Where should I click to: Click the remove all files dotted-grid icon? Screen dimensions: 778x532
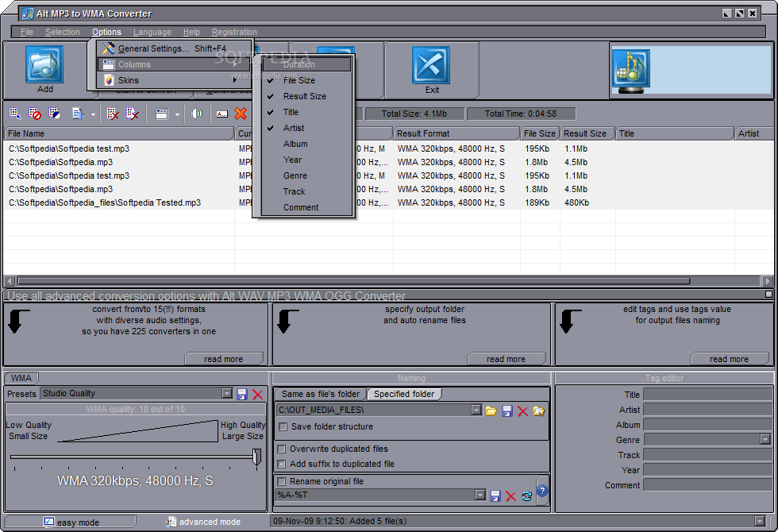(132, 114)
